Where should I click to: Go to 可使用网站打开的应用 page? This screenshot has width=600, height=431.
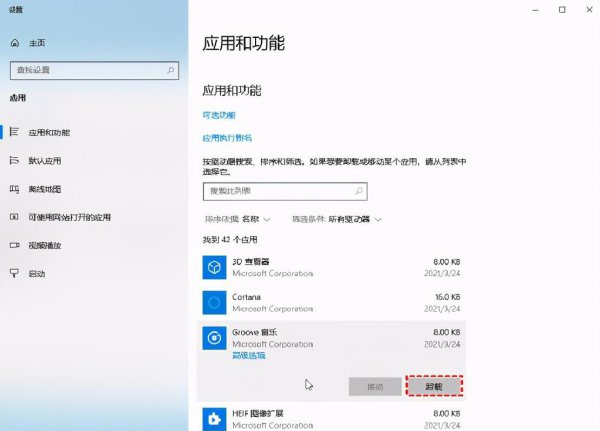pos(70,217)
